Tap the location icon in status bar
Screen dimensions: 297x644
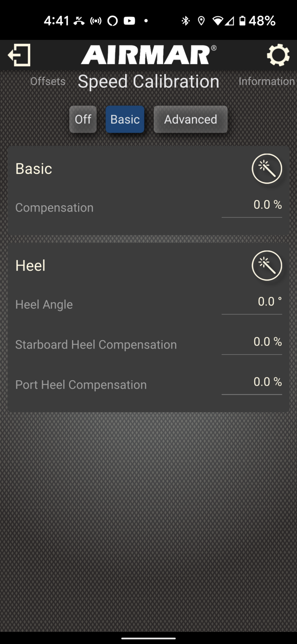[201, 21]
